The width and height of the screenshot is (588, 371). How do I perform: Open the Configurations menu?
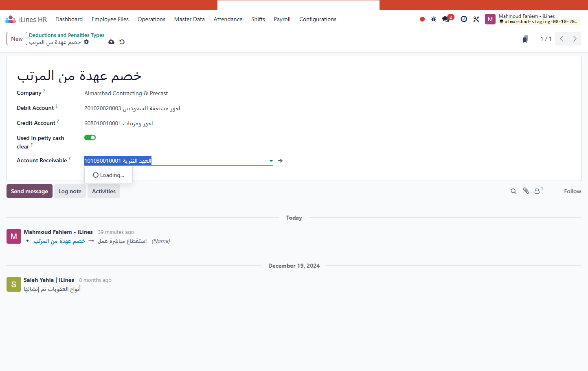[x=318, y=19]
